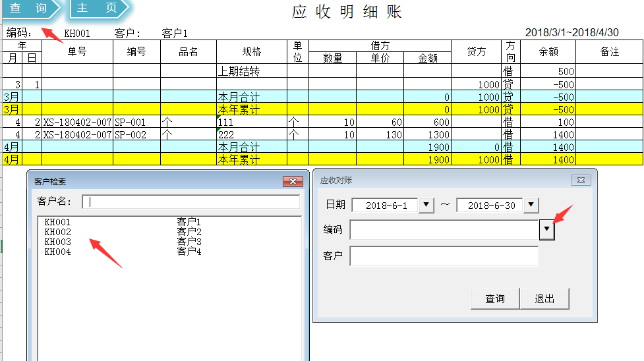
Task: Click the 规格 cell 111
Action: pos(251,122)
